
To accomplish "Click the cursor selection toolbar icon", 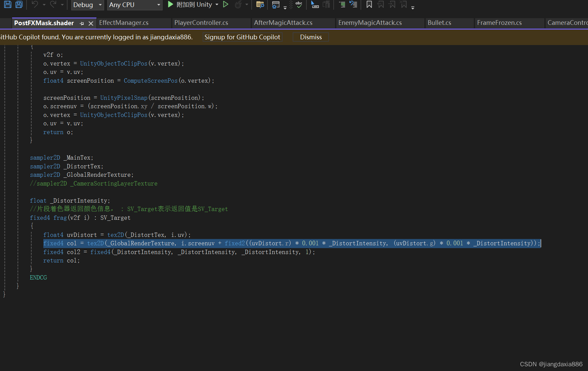I will click(315, 4).
